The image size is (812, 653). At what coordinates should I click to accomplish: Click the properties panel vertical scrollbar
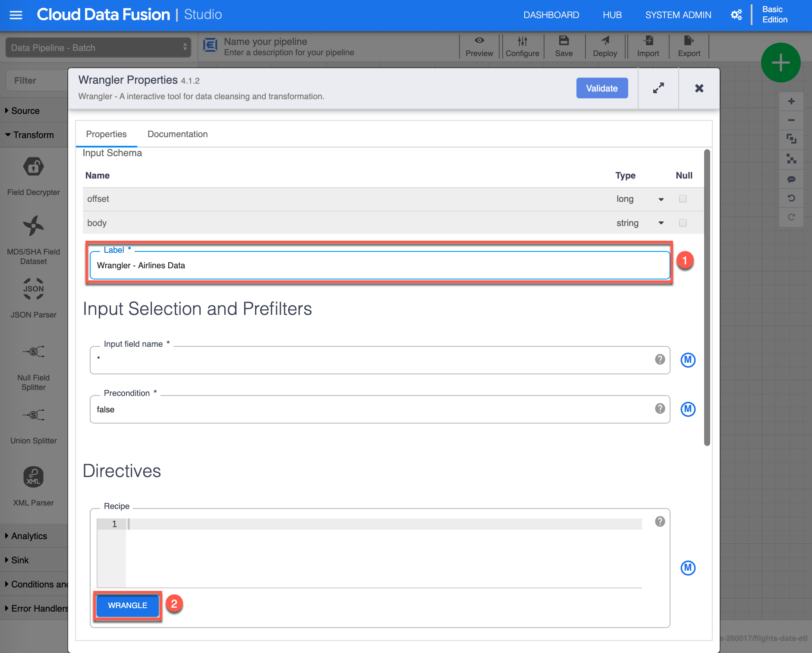(707, 298)
